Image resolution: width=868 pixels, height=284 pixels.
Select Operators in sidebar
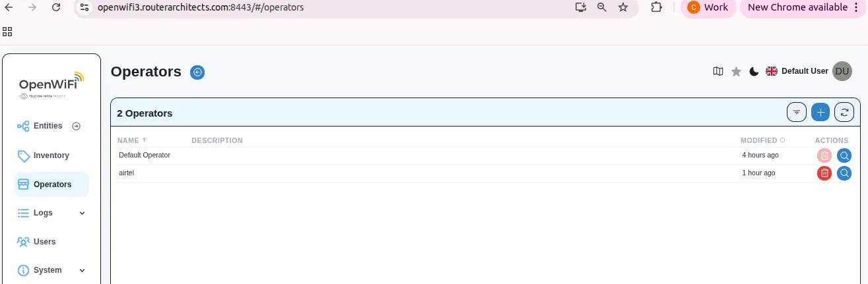[x=51, y=185]
